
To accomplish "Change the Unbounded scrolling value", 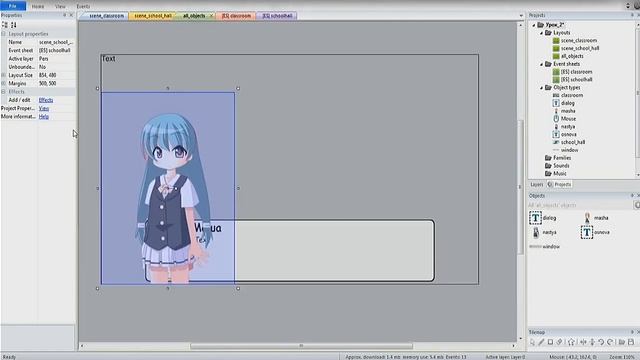I will [x=56, y=67].
